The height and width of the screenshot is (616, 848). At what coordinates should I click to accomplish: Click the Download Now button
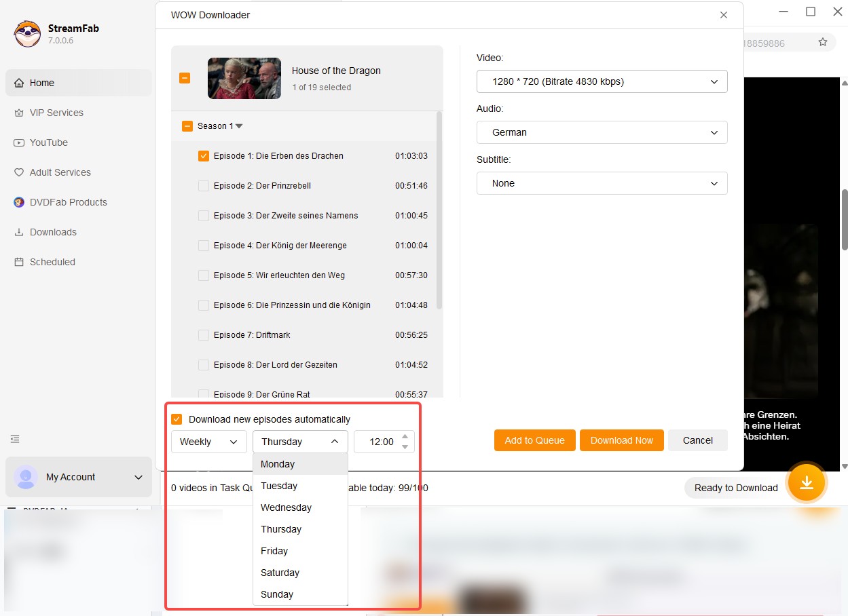click(621, 440)
